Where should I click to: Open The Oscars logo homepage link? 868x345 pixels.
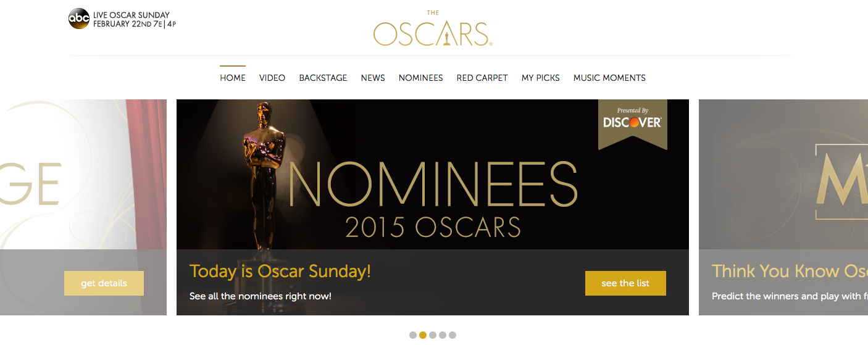(433, 29)
